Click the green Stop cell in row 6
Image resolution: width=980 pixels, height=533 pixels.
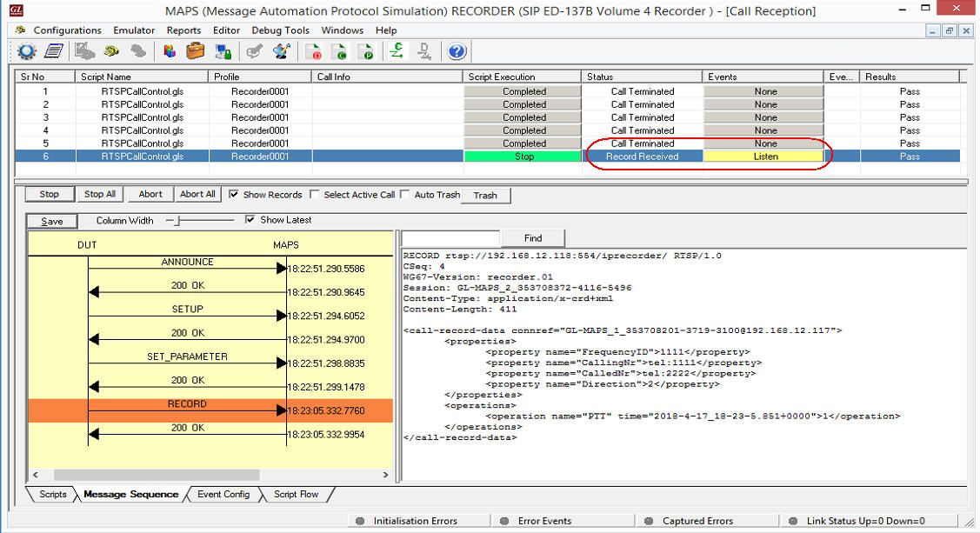point(523,157)
